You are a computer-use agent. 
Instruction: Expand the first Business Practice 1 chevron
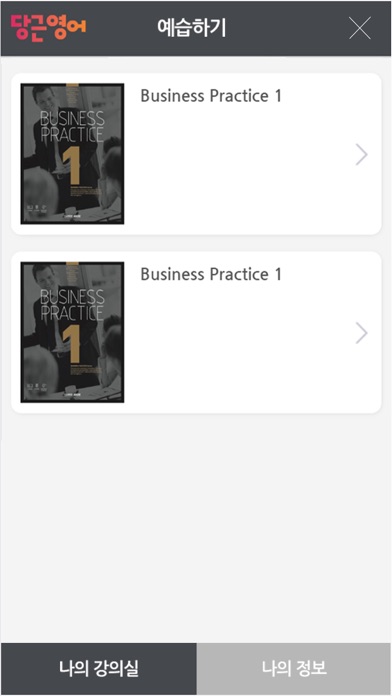point(362,154)
